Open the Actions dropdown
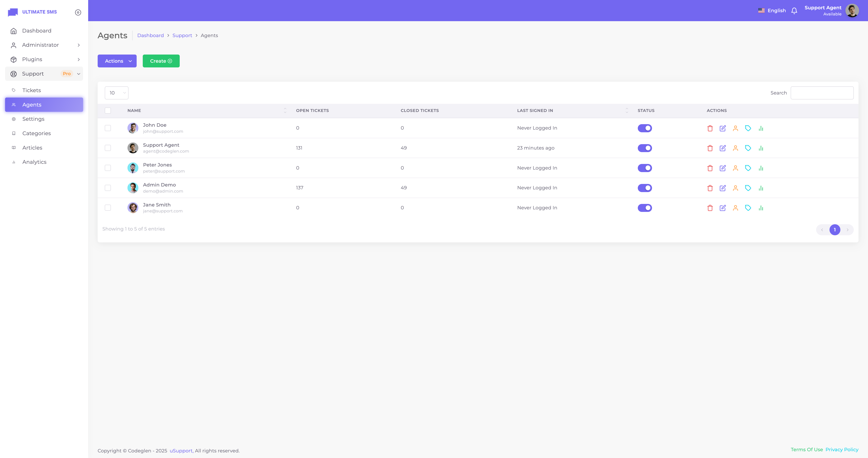The height and width of the screenshot is (458, 868). (x=117, y=61)
